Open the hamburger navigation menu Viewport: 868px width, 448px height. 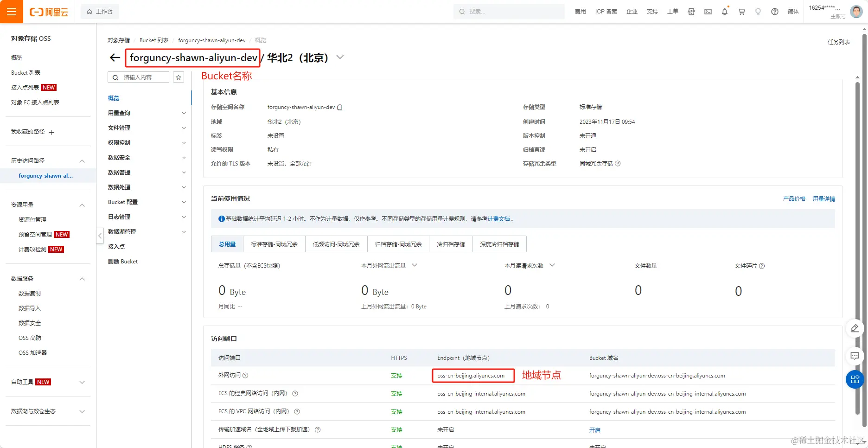12,12
